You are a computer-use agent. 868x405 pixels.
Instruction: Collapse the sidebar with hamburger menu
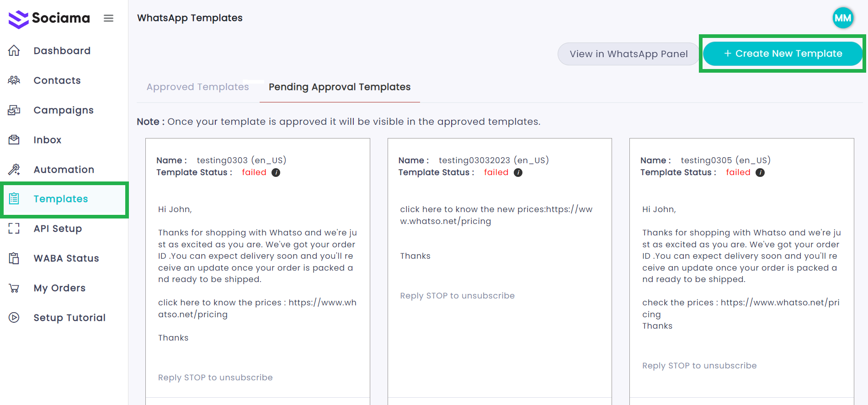click(x=108, y=18)
